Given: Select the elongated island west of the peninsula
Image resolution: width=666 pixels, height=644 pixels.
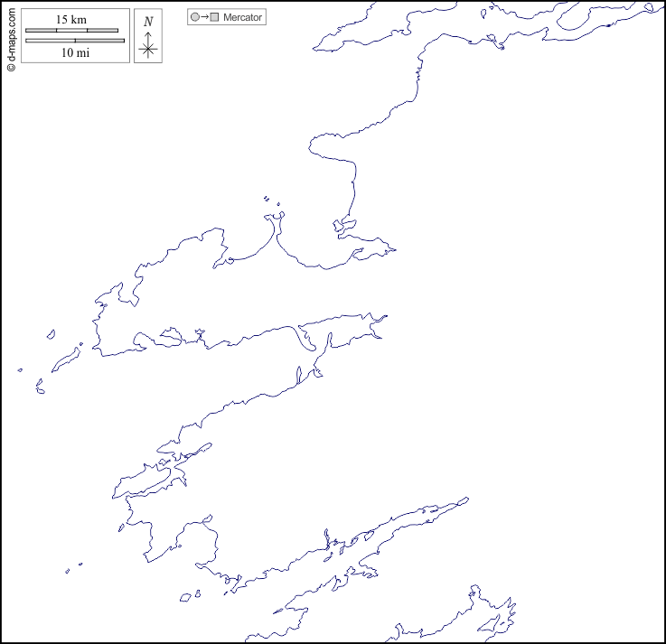Looking at the screenshot, I should point(65,360).
